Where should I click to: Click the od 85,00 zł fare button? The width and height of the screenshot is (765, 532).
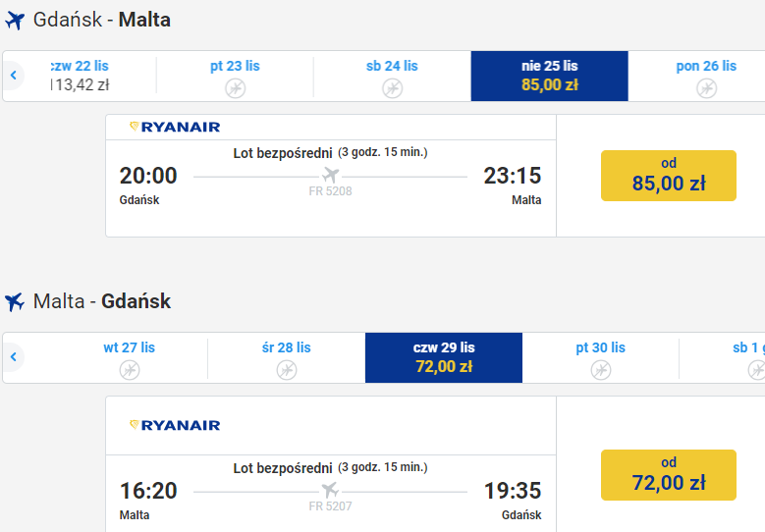point(669,176)
